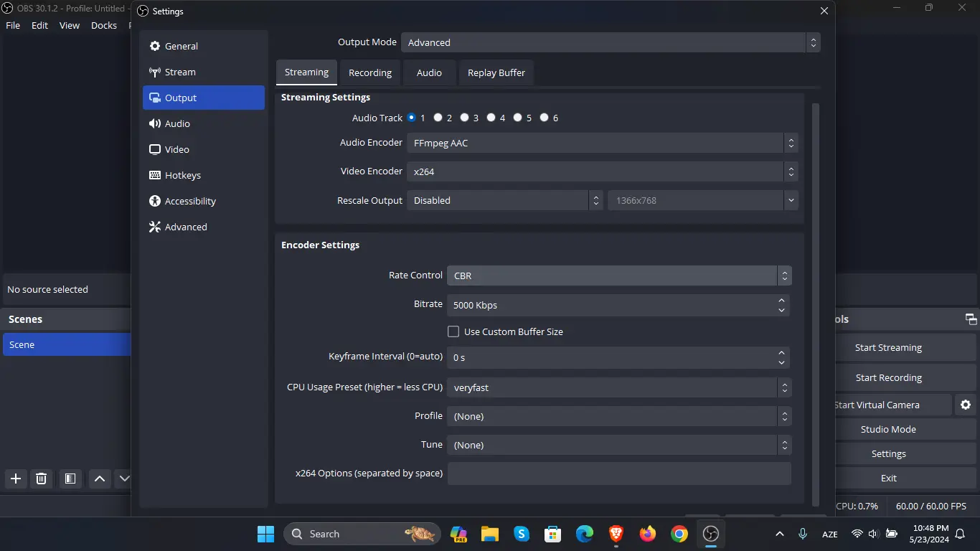
Task: Open the scene filters icon
Action: coord(70,479)
